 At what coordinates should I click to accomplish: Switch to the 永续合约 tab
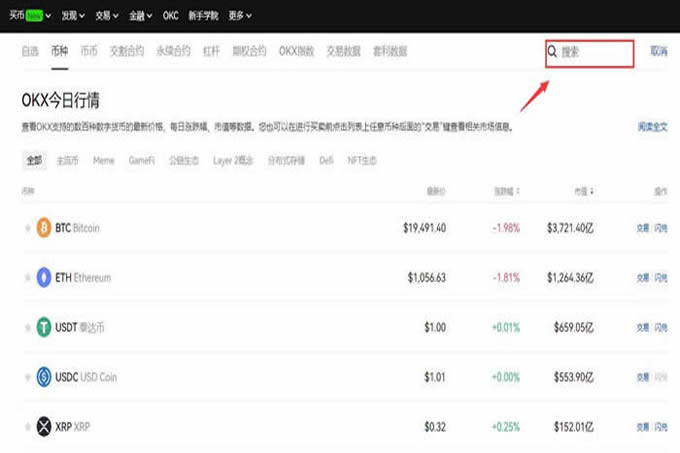click(x=173, y=50)
